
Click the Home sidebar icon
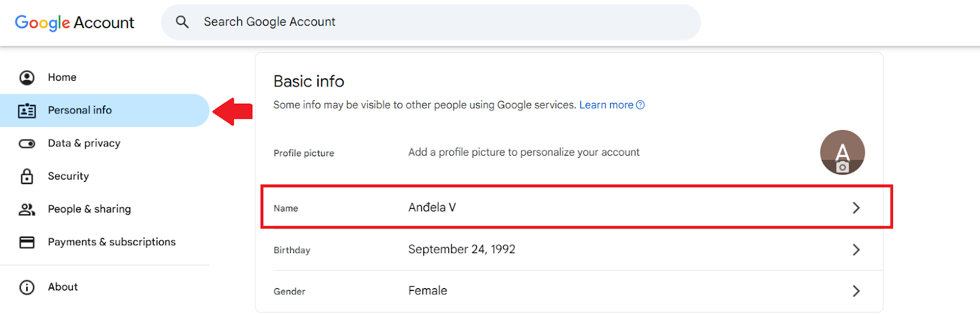pos(27,77)
